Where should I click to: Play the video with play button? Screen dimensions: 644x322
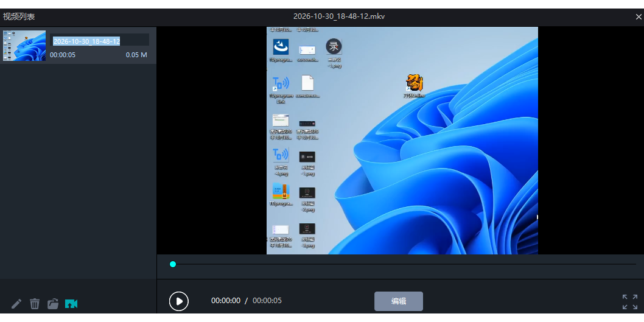tap(179, 301)
